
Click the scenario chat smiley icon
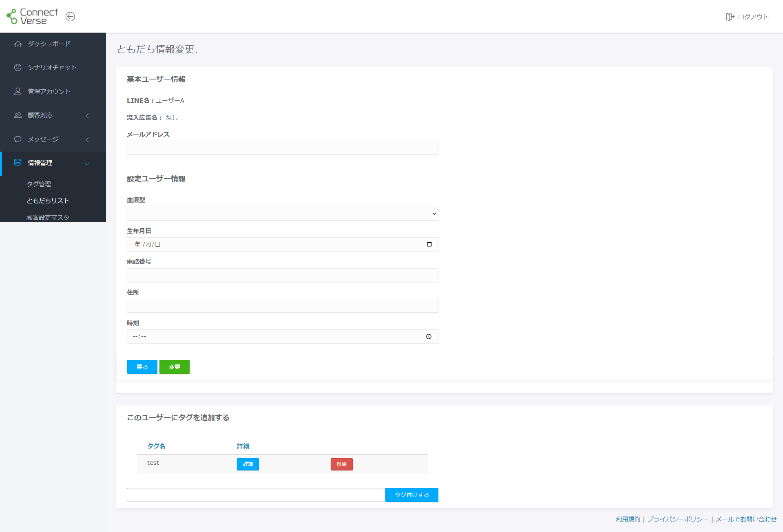[18, 67]
